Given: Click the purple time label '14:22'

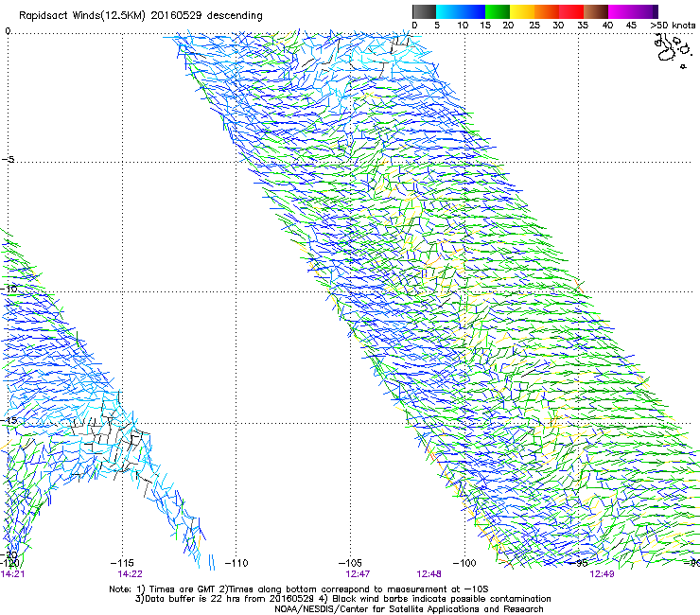Looking at the screenshot, I should (130, 574).
